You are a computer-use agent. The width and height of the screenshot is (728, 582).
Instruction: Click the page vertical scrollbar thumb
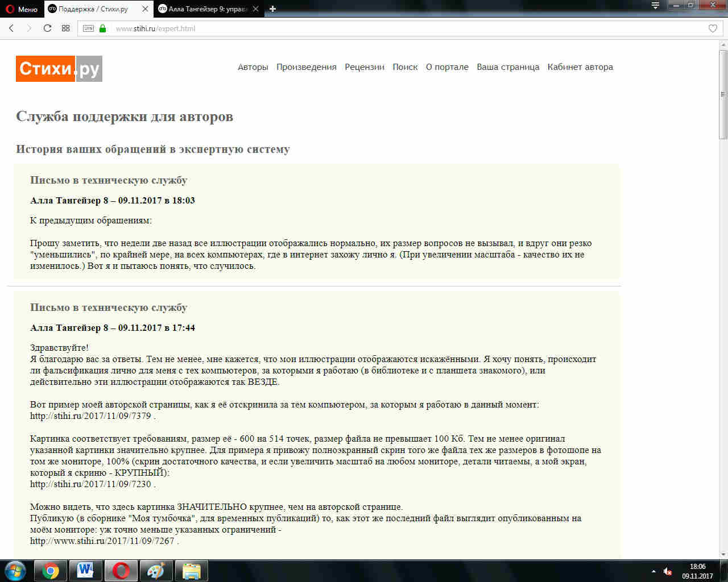723,94
